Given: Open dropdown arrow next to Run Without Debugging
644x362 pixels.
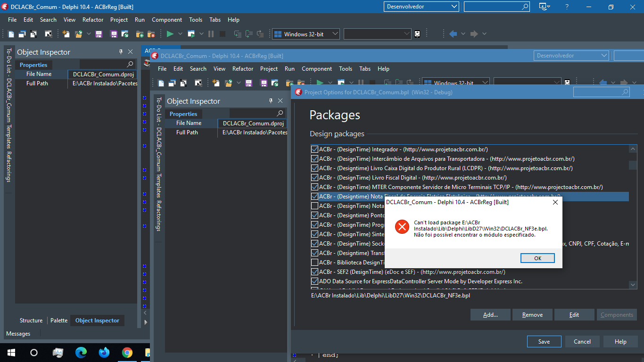Looking at the screenshot, I should (201, 34).
